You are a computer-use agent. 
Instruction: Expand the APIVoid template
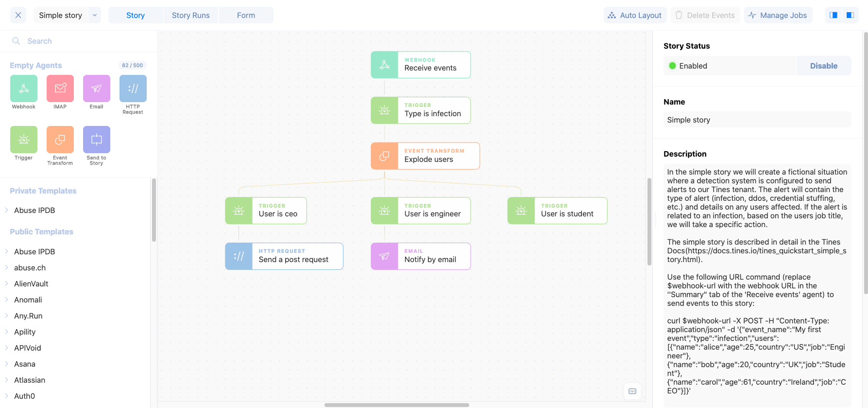[x=7, y=348]
